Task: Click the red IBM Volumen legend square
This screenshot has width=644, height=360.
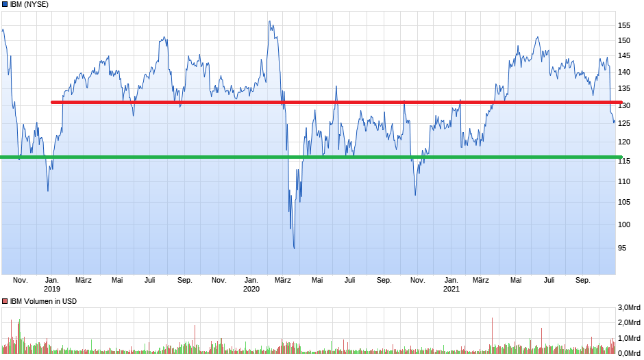Action: point(5,301)
